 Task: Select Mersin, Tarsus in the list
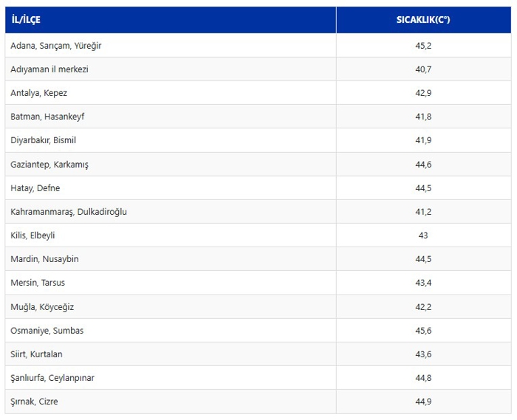tap(38, 283)
